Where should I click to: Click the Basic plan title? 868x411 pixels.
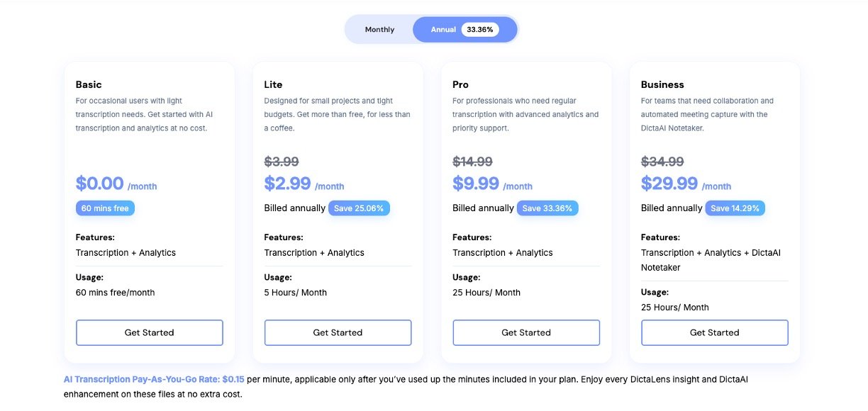(x=89, y=84)
